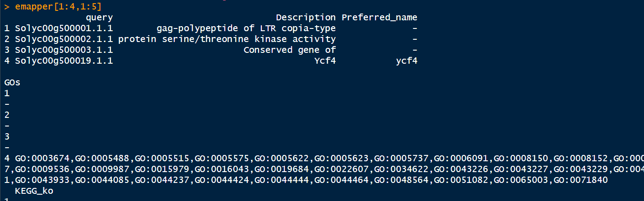Screen dimensions: 644x201
Task: Click the gag-polypeptide of LTR copia-type description
Action: click(246, 28)
